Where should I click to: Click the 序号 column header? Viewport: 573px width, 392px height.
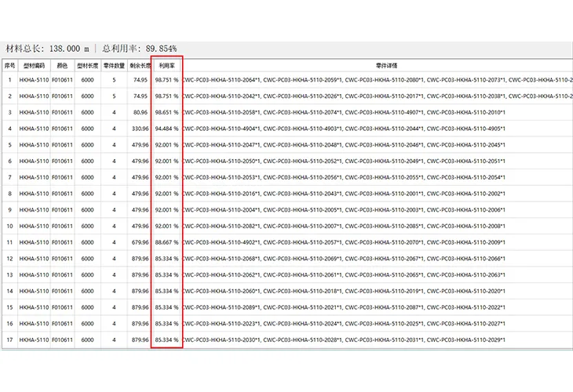pos(10,66)
